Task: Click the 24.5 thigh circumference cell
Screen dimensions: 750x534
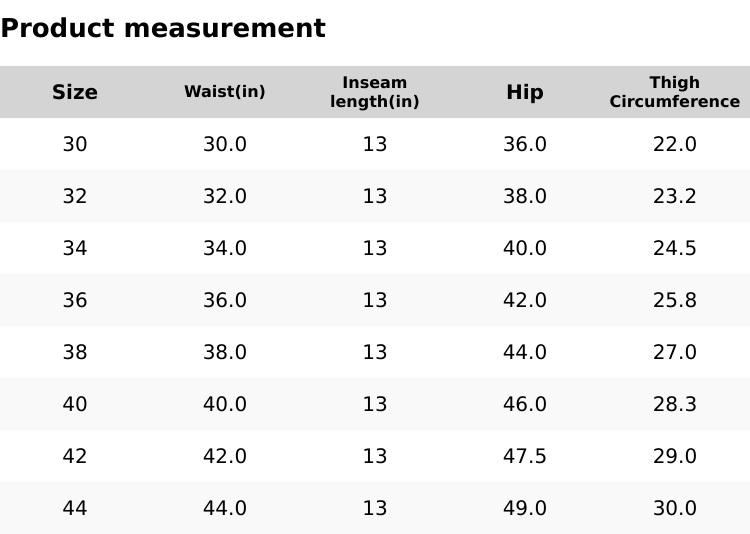Action: (675, 248)
